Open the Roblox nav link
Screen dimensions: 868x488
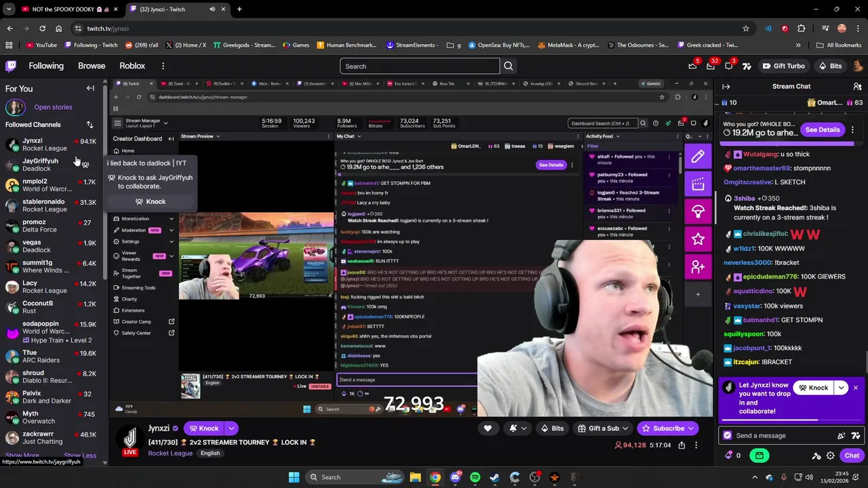pyautogui.click(x=132, y=66)
